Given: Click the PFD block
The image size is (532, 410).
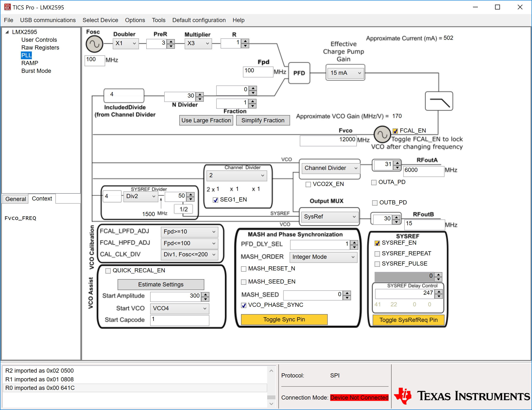Looking at the screenshot, I should (x=299, y=73).
